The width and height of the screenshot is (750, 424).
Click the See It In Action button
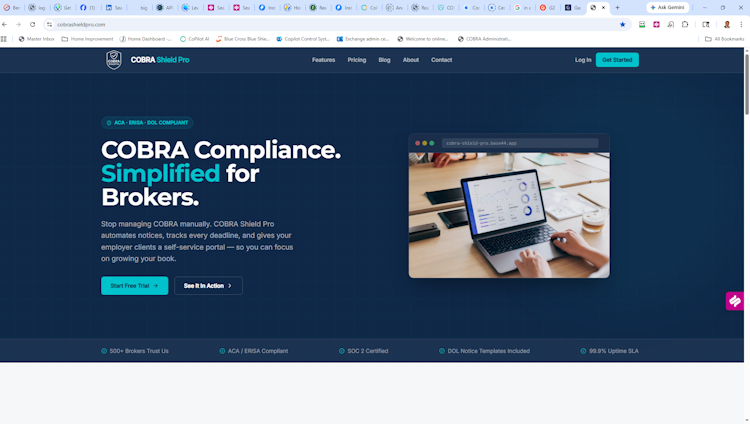(208, 286)
